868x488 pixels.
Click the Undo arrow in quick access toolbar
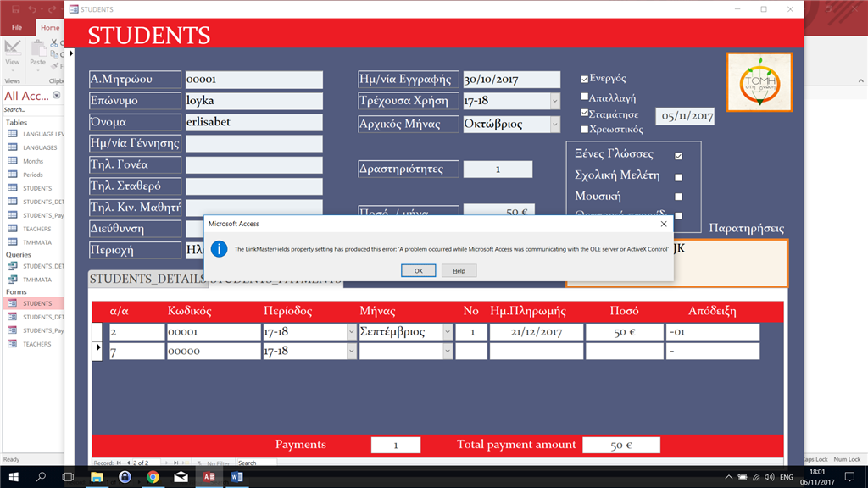pyautogui.click(x=33, y=9)
